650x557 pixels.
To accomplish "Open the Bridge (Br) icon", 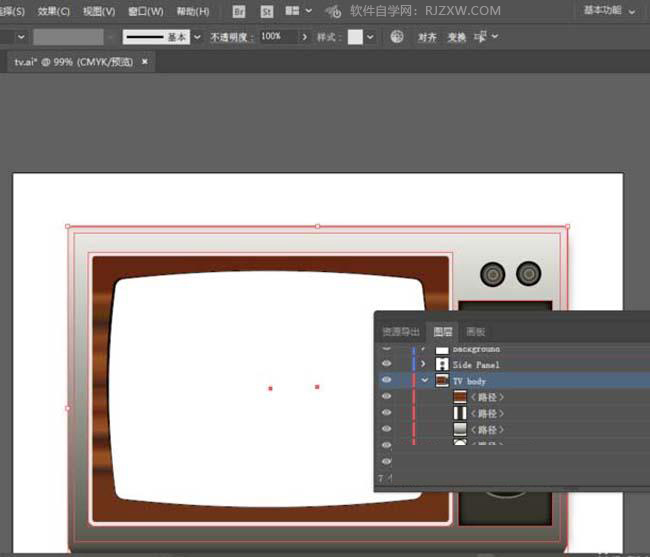I will pyautogui.click(x=238, y=11).
